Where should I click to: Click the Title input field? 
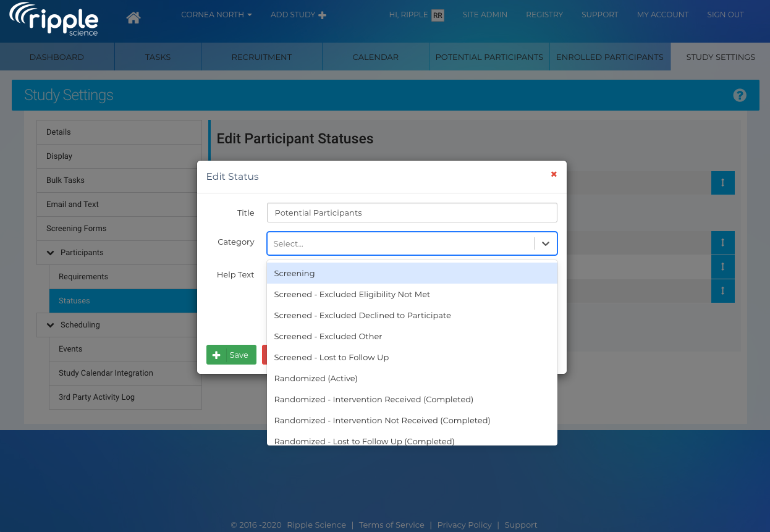(x=412, y=213)
